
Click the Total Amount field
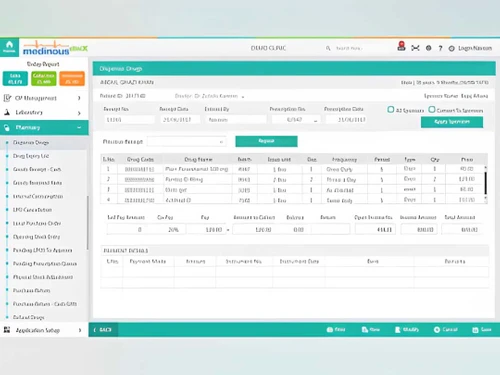[462, 230]
